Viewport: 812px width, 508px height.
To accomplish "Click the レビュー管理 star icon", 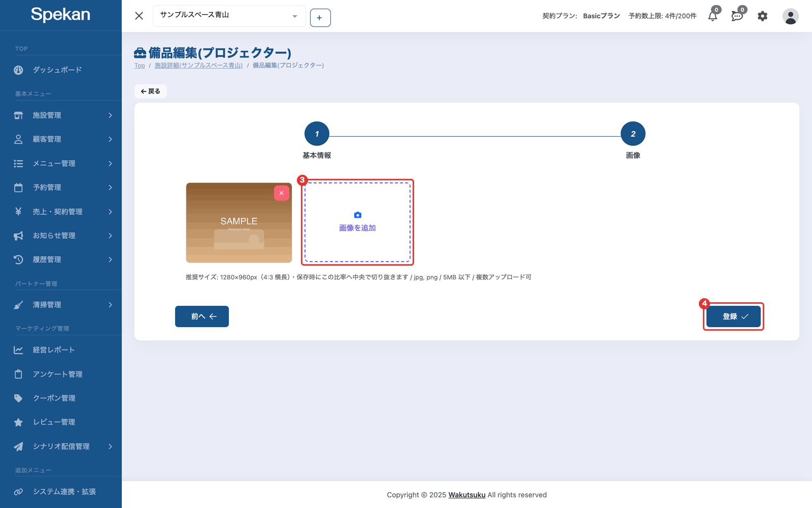I will click(x=18, y=422).
